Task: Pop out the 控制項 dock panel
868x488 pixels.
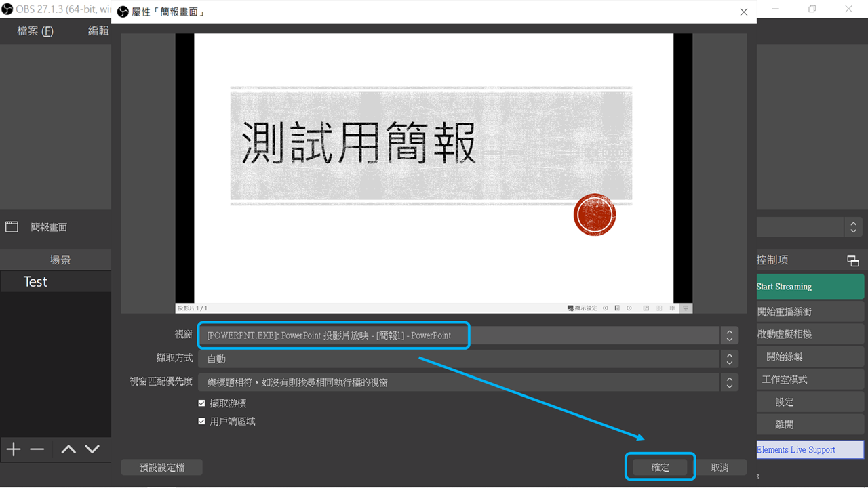Action: [853, 260]
